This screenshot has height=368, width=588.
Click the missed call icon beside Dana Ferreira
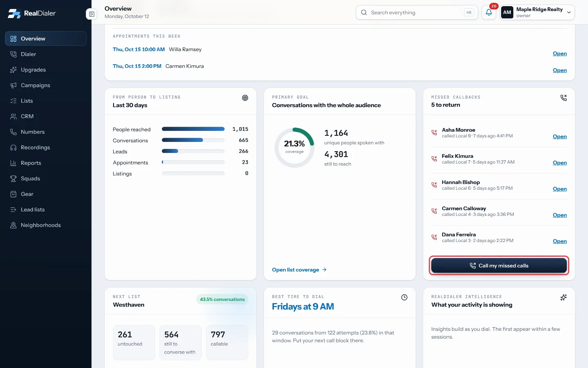(434, 237)
